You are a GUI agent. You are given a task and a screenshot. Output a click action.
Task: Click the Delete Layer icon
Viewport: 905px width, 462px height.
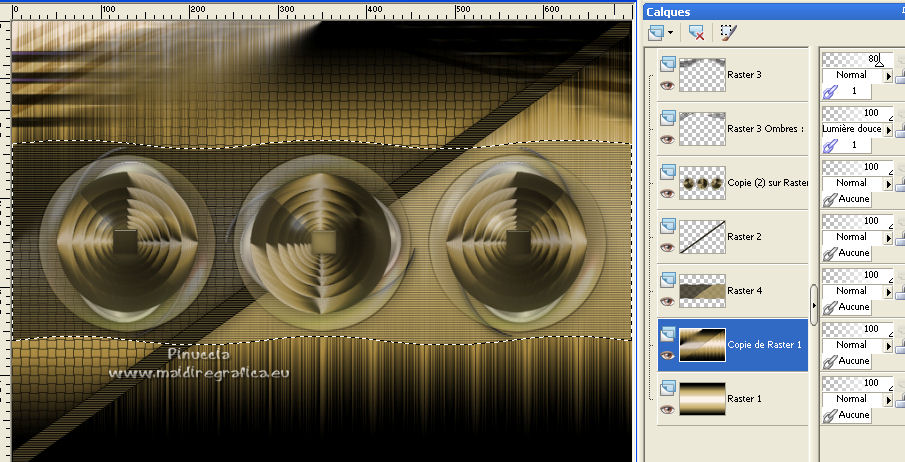pyautogui.click(x=697, y=32)
